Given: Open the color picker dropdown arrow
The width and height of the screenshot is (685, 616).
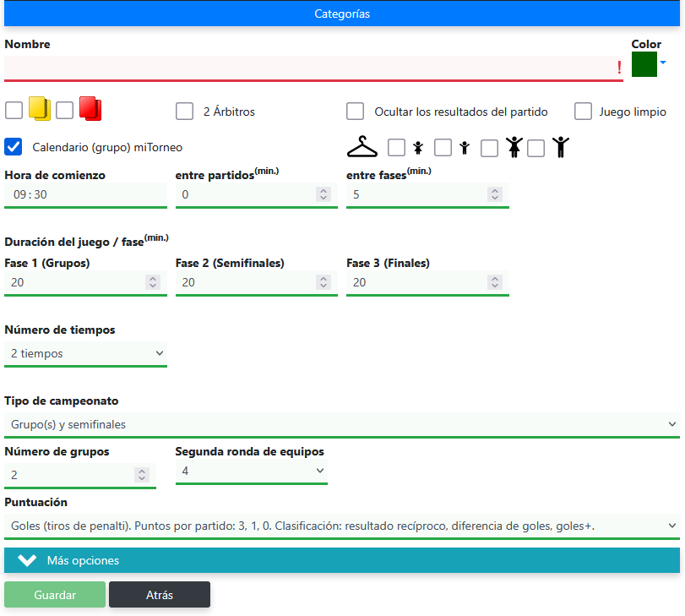Looking at the screenshot, I should [x=663, y=63].
